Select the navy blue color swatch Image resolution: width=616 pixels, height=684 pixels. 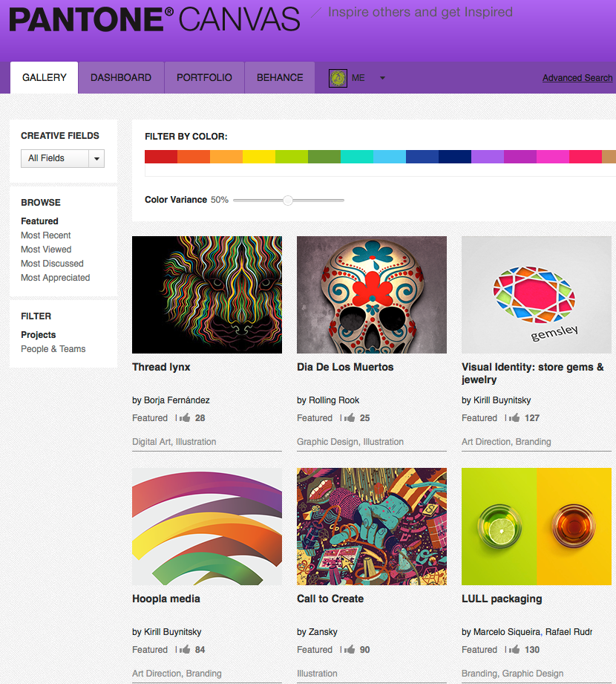coord(455,157)
